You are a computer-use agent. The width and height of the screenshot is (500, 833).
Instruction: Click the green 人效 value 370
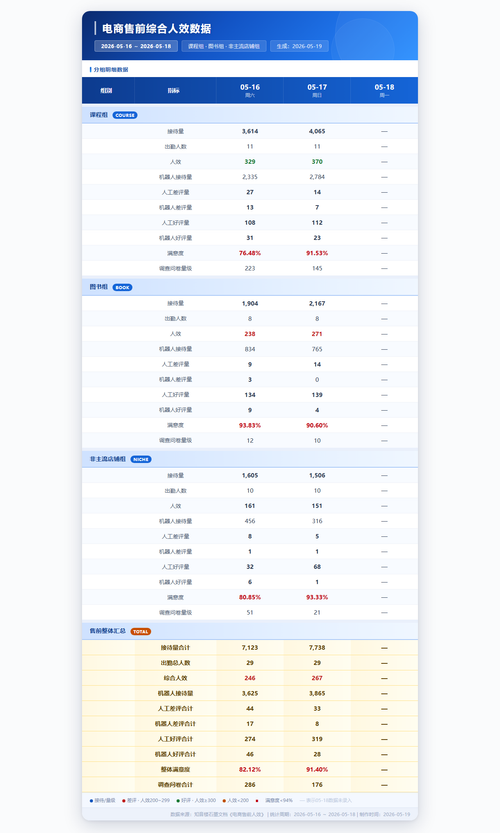[x=317, y=162]
